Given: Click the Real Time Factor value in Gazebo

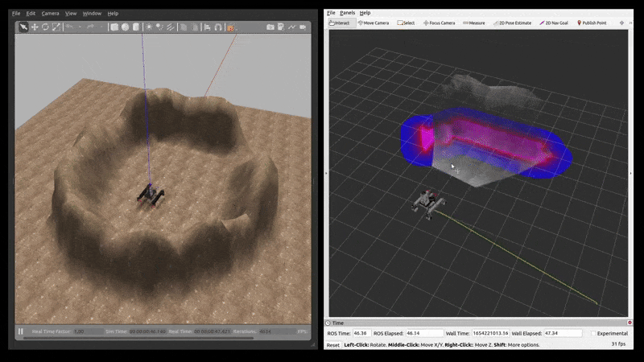Looking at the screenshot, I should click(88, 331).
